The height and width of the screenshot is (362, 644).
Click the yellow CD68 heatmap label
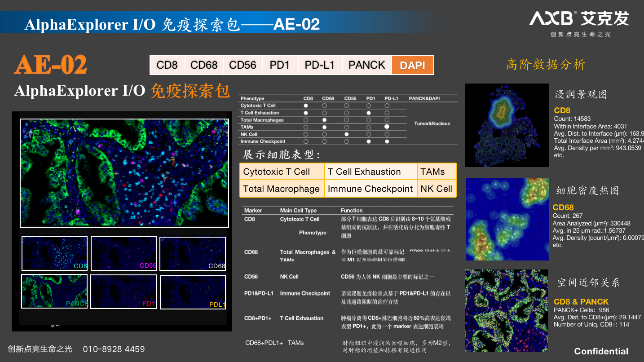563,207
